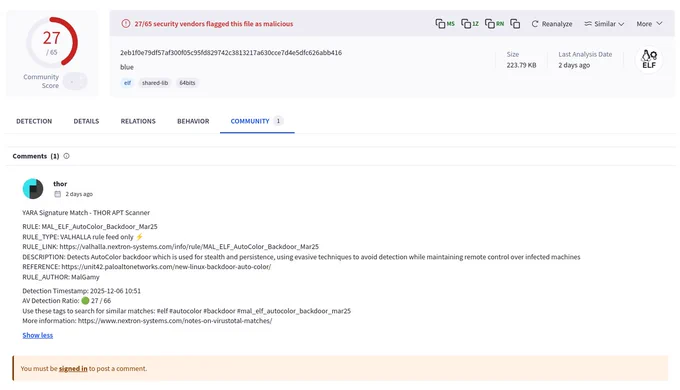Open the unit42.paloaltonetworks.com reference link
This screenshot has height=390, width=680.
click(x=166, y=266)
